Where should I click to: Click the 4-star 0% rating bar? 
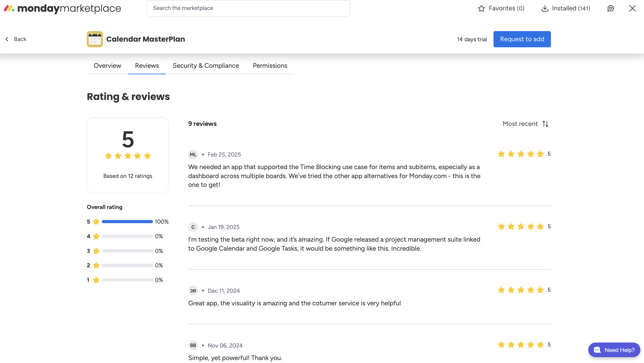pyautogui.click(x=128, y=236)
